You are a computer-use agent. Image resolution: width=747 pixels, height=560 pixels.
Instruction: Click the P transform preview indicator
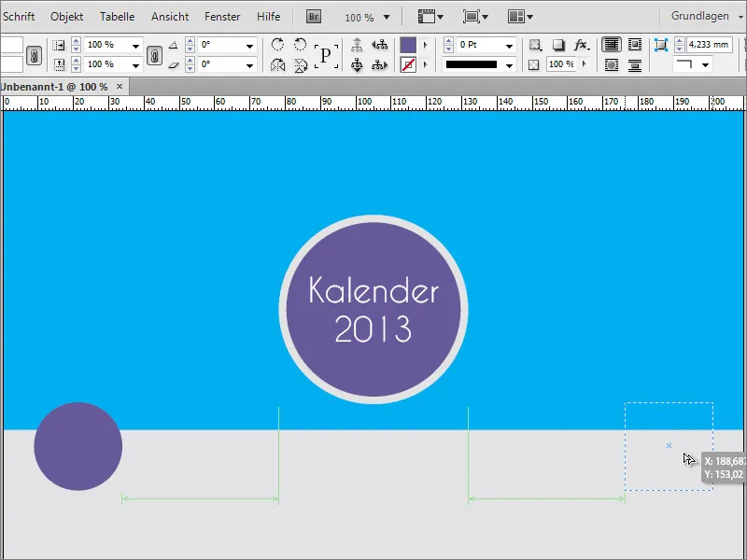[326, 56]
